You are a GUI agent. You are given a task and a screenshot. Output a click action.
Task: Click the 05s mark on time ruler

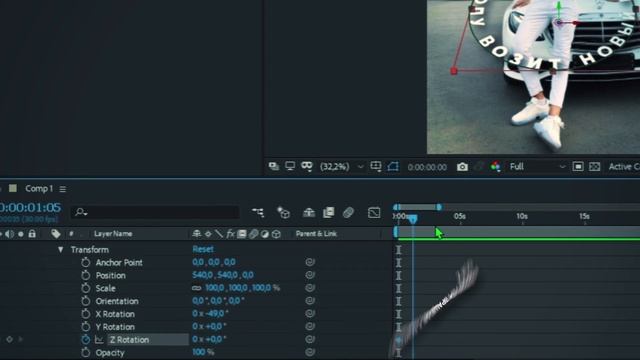tap(460, 216)
